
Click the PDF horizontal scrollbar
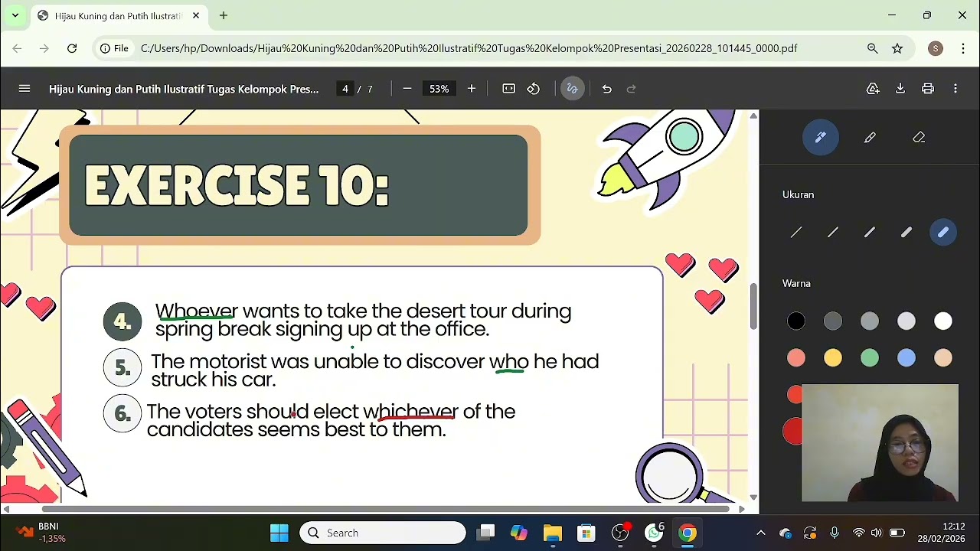[386, 508]
